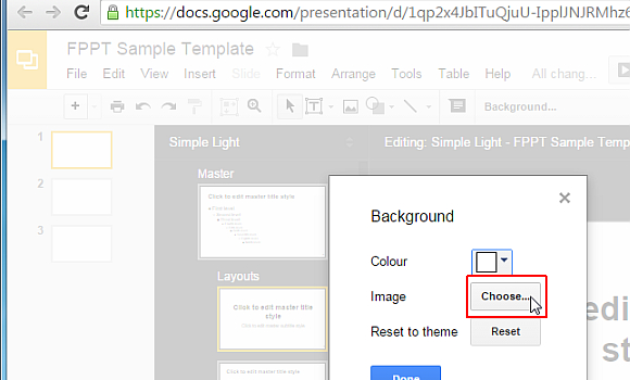Select slide 1 thumbnail in filmstrip
The height and width of the screenshot is (380, 630).
tap(82, 150)
